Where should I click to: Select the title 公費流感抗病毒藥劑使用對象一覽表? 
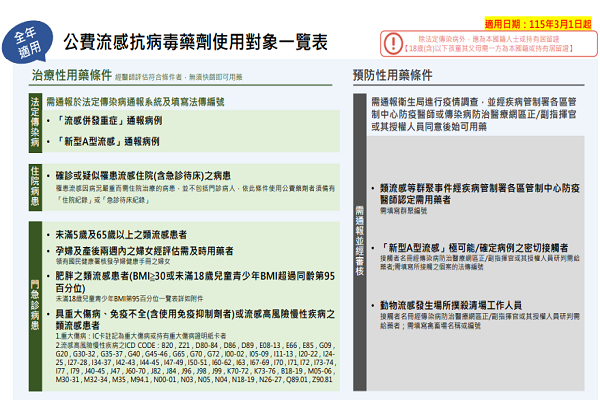tap(196, 42)
